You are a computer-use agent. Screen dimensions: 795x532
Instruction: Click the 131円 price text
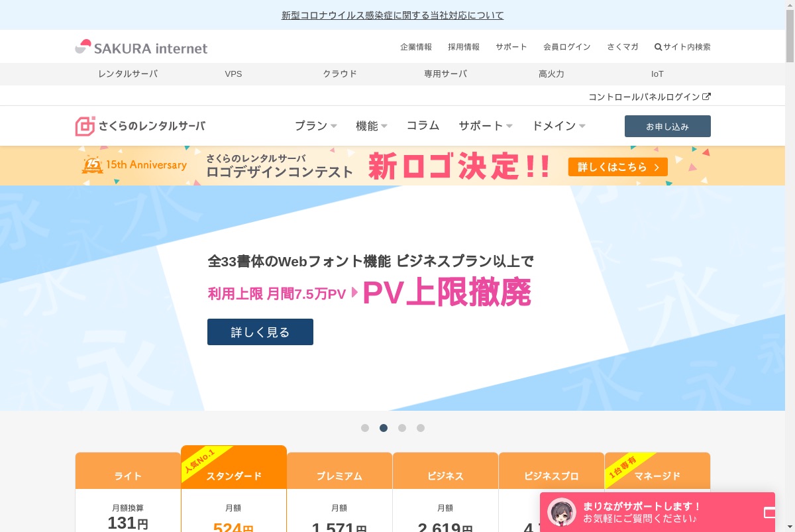click(128, 523)
